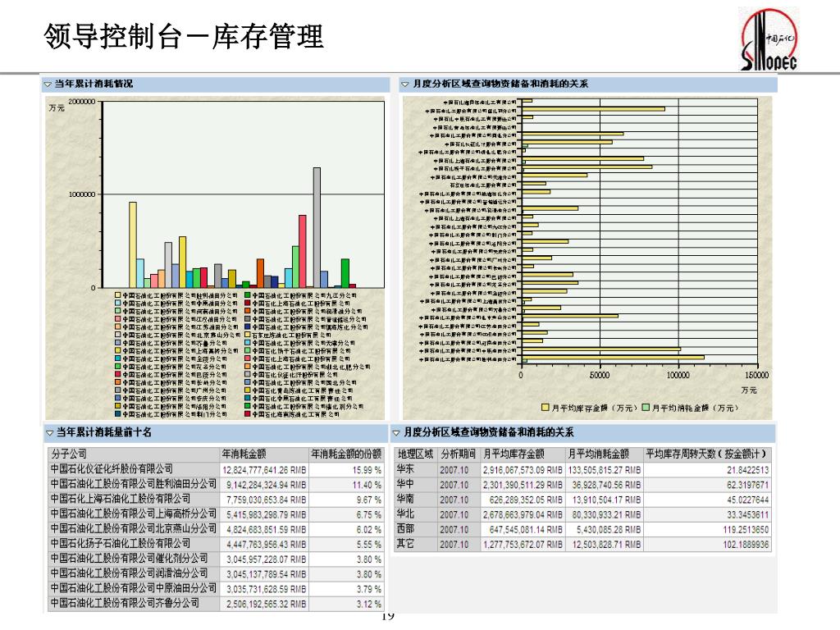
Task: Select 巴陵分公司 legend swatch
Action: pyautogui.click(x=118, y=374)
